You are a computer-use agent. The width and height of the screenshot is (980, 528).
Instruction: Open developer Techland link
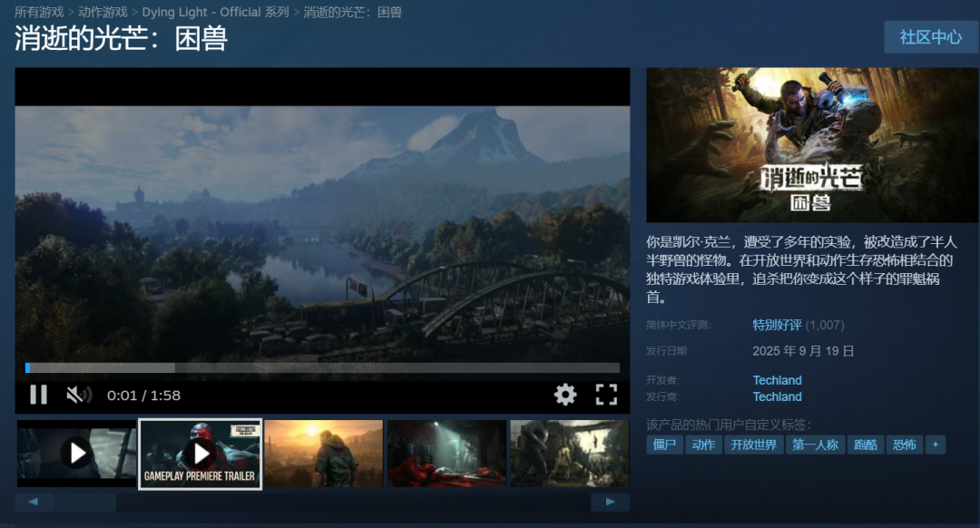pyautogui.click(x=777, y=380)
